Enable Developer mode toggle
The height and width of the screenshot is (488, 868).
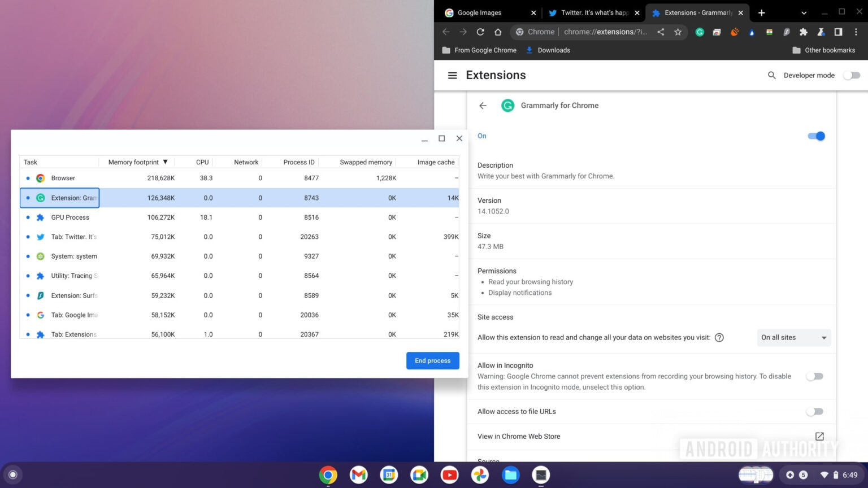click(852, 75)
